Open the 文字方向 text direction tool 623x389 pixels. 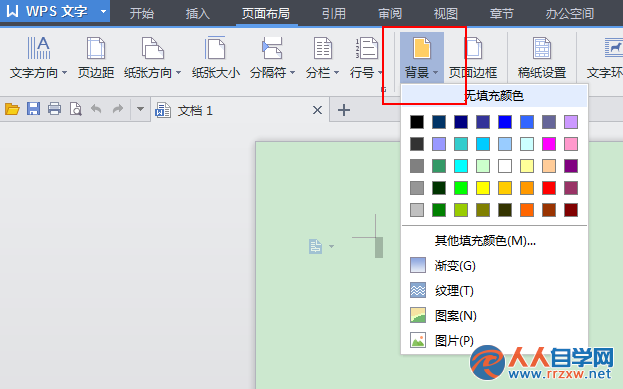click(39, 58)
